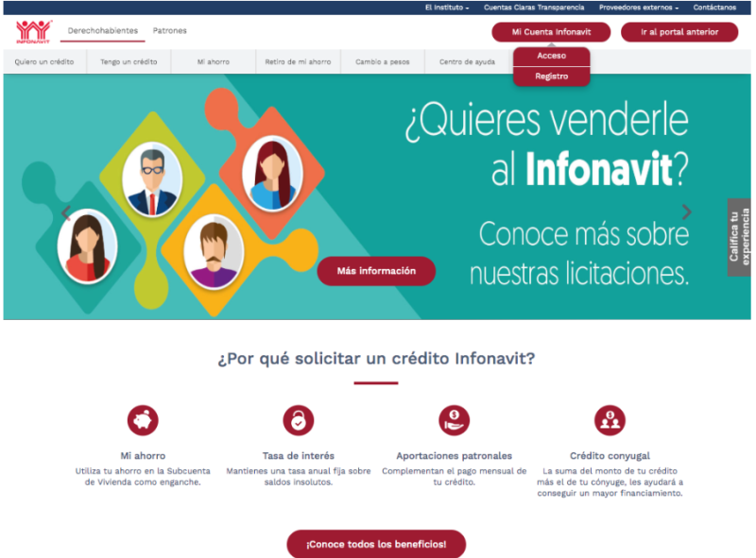Choose Registro in the account menu
Screen dimensions: 756x558
click(x=552, y=76)
